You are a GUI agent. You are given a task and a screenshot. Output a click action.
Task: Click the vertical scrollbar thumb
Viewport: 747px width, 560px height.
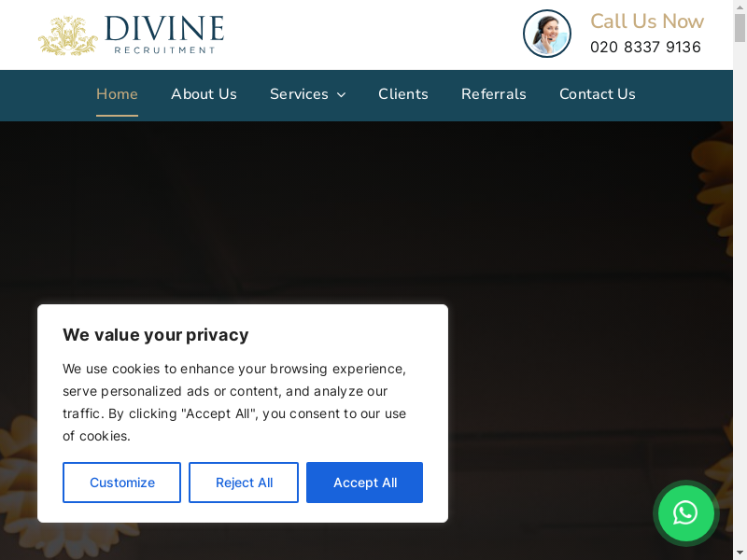point(740,28)
